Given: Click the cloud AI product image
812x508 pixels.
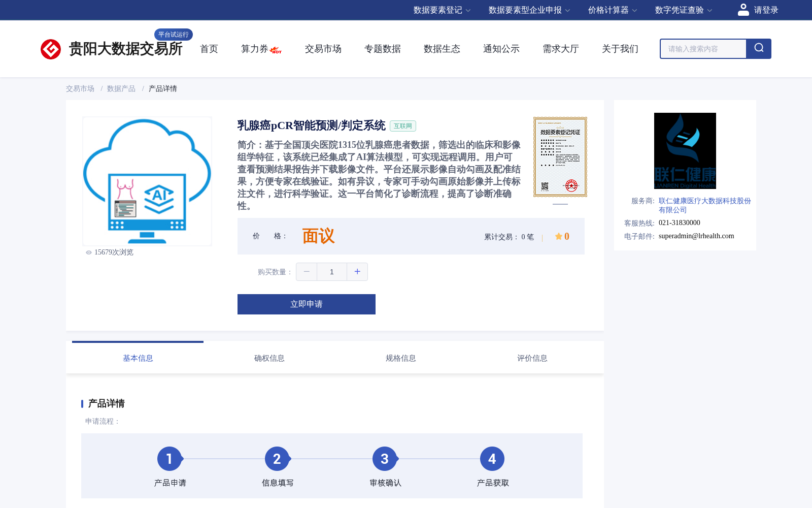Looking at the screenshot, I should click(147, 181).
